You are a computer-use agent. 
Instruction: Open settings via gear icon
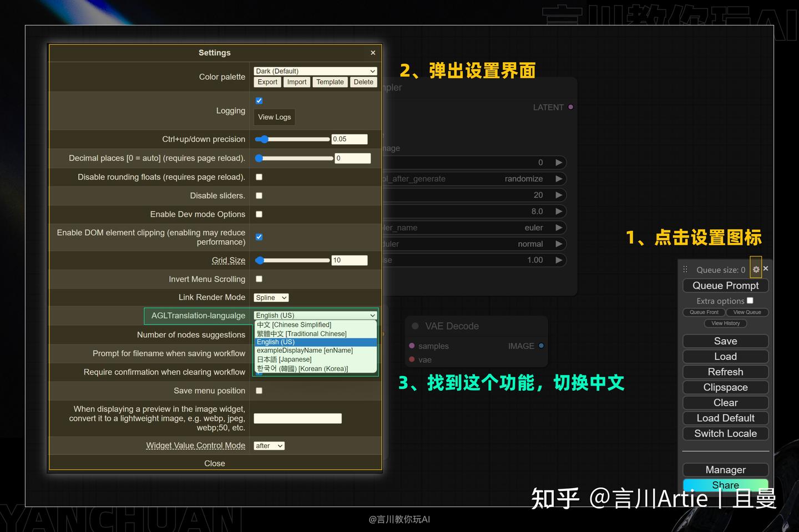pyautogui.click(x=756, y=269)
